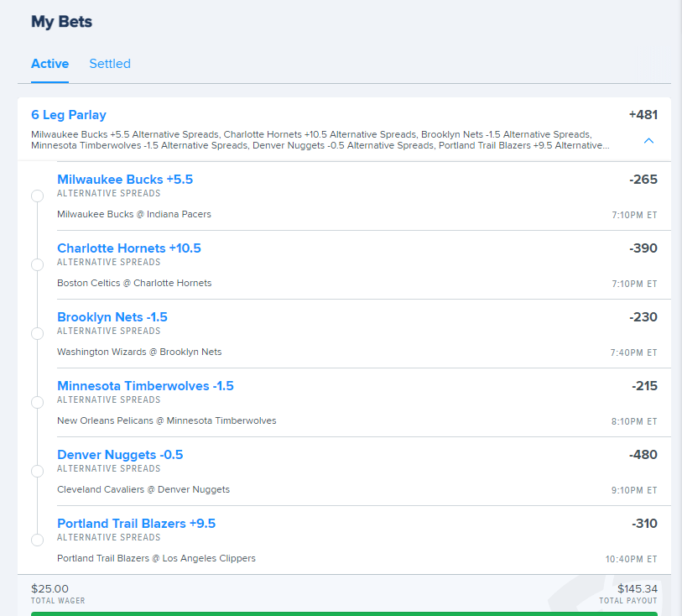Viewport: 682px width, 616px height.
Task: Click Boston Celtics @ Charlotte Hornets matchup
Action: pos(134,283)
